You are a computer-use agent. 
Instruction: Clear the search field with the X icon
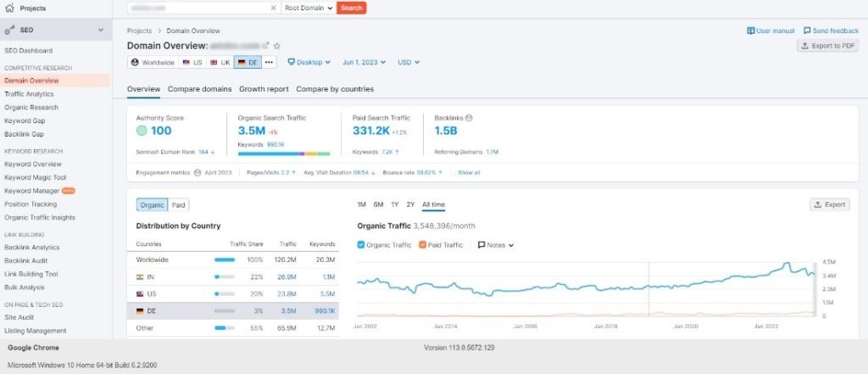(x=273, y=8)
